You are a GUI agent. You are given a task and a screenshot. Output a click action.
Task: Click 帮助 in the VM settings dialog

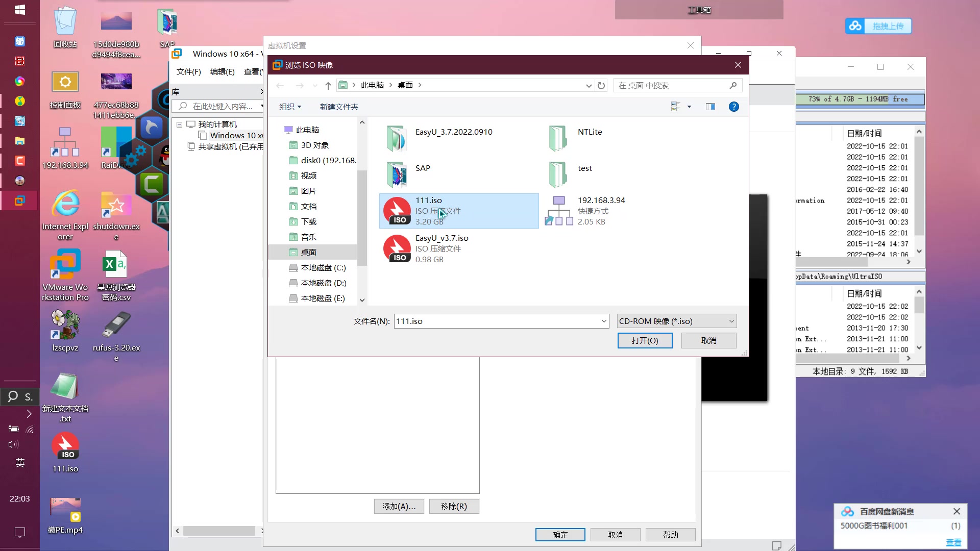tap(671, 535)
